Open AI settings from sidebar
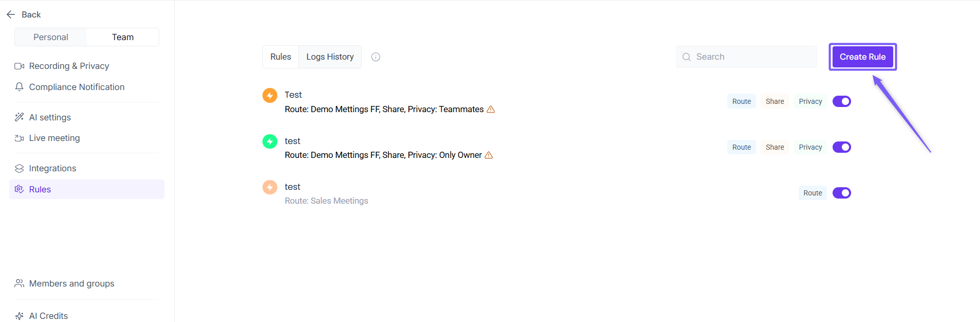The width and height of the screenshot is (980, 322). coord(50,117)
